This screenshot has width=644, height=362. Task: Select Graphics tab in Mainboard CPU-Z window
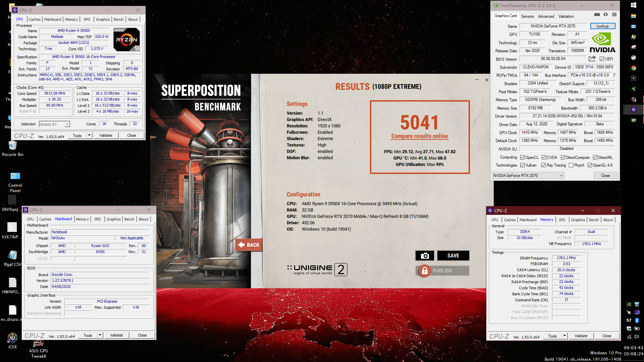coord(113,219)
